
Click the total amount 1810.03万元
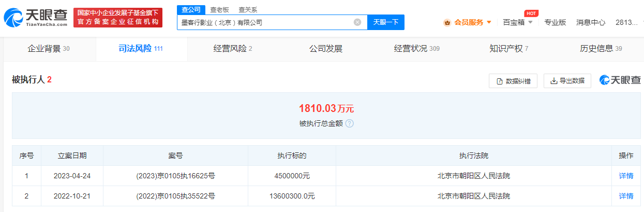(326, 108)
